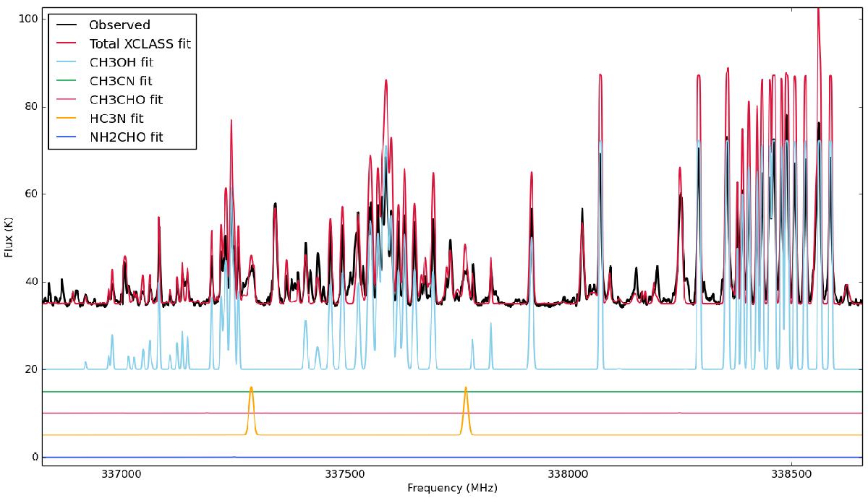Click the 337500 x-axis tick label

click(344, 474)
